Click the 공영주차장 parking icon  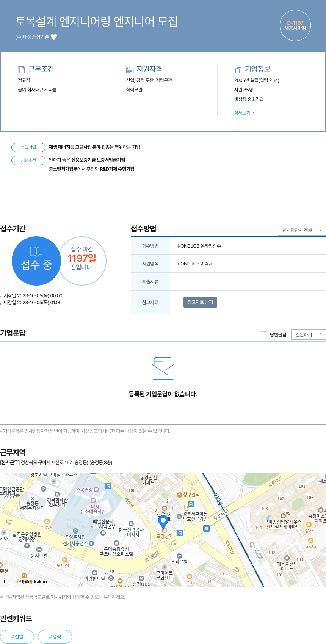tap(75, 531)
